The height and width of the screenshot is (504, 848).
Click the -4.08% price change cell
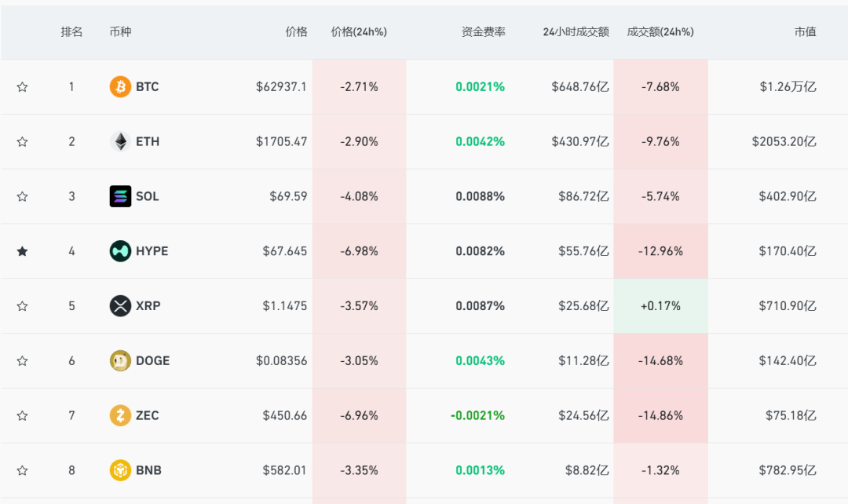(x=359, y=196)
